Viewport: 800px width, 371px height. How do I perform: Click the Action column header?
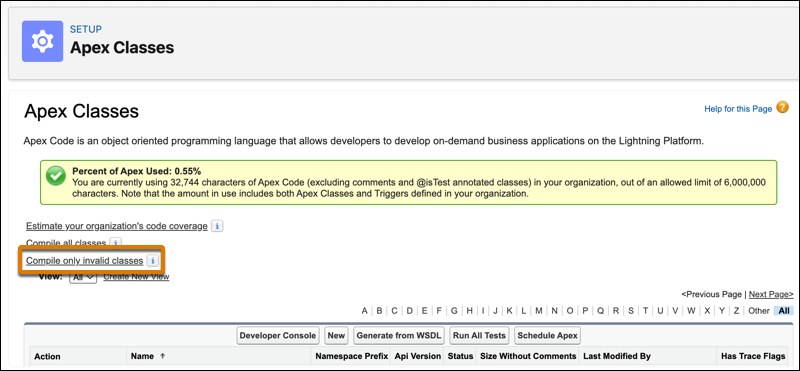[x=47, y=356]
